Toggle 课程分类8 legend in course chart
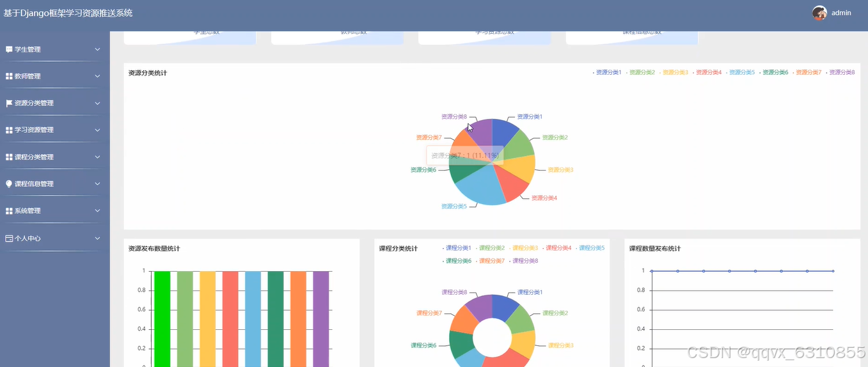The width and height of the screenshot is (868, 367). coord(523,261)
